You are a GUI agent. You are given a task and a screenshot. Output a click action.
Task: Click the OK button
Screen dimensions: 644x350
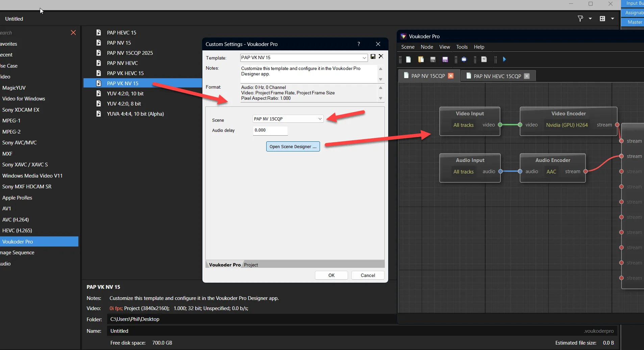331,275
